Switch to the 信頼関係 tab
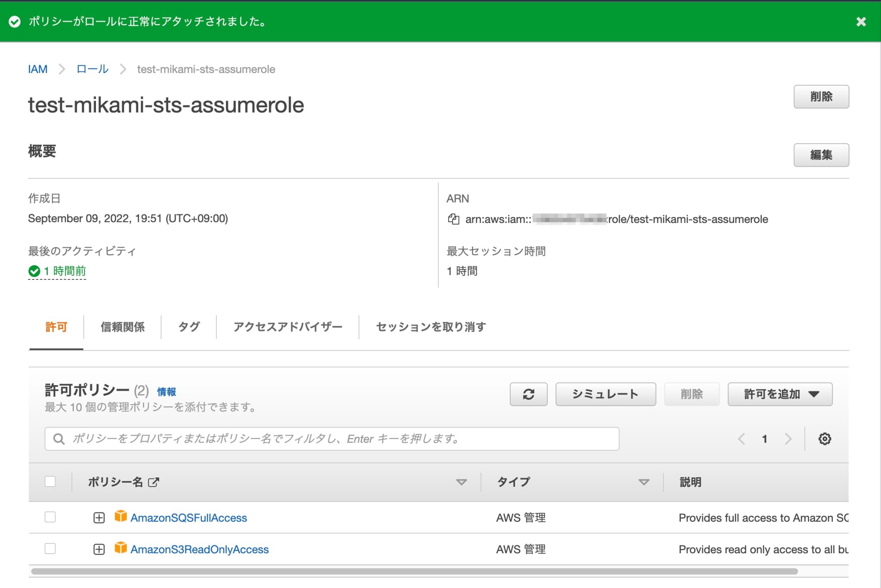The image size is (881, 588). tap(122, 327)
